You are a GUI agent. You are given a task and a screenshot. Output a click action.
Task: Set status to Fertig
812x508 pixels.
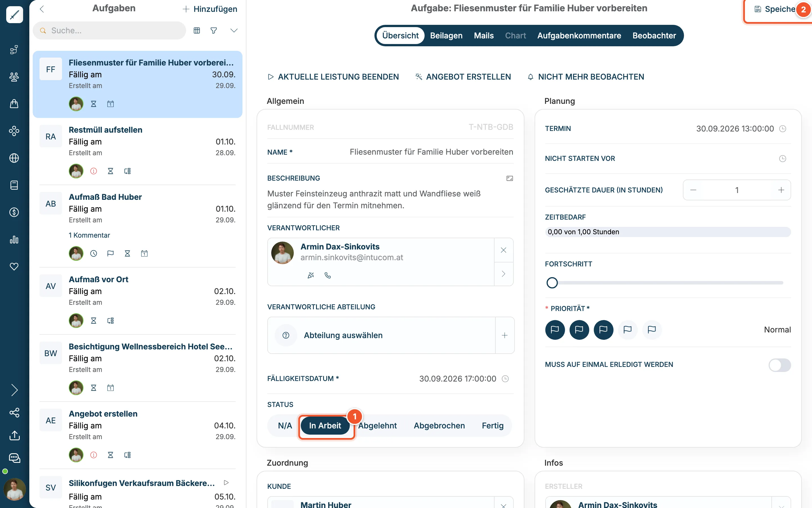(493, 426)
